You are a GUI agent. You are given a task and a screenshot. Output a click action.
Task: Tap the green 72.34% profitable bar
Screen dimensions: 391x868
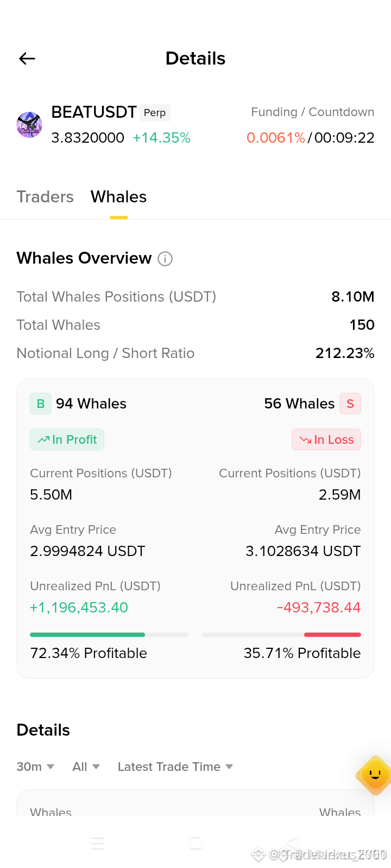click(87, 634)
